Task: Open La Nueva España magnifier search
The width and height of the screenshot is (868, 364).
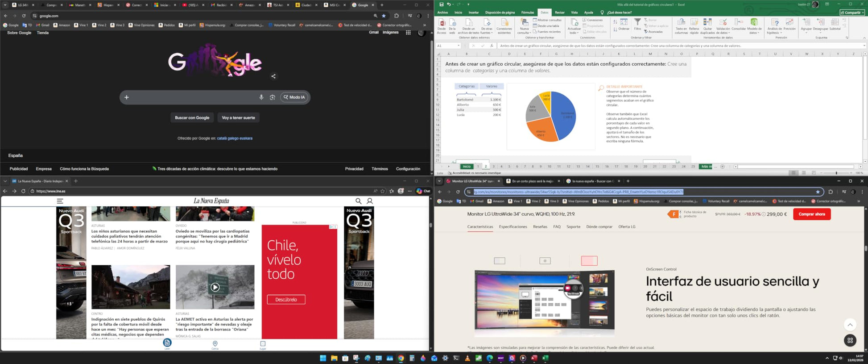Action: [358, 201]
